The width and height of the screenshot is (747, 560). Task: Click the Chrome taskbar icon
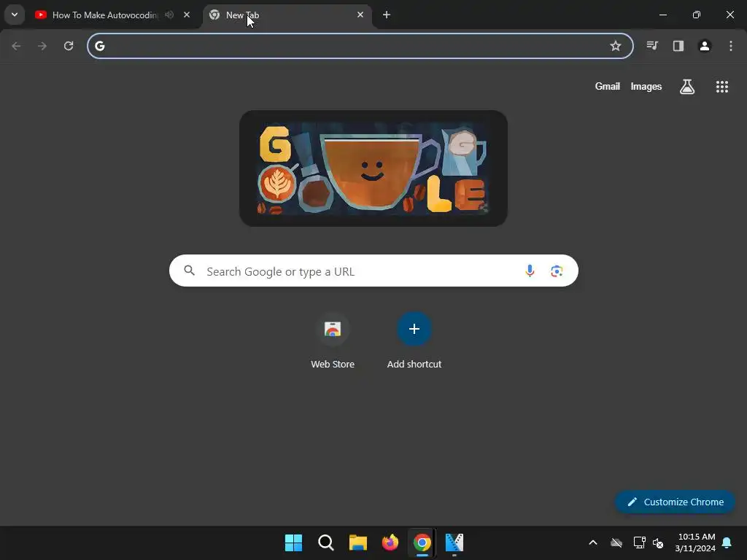coord(422,542)
